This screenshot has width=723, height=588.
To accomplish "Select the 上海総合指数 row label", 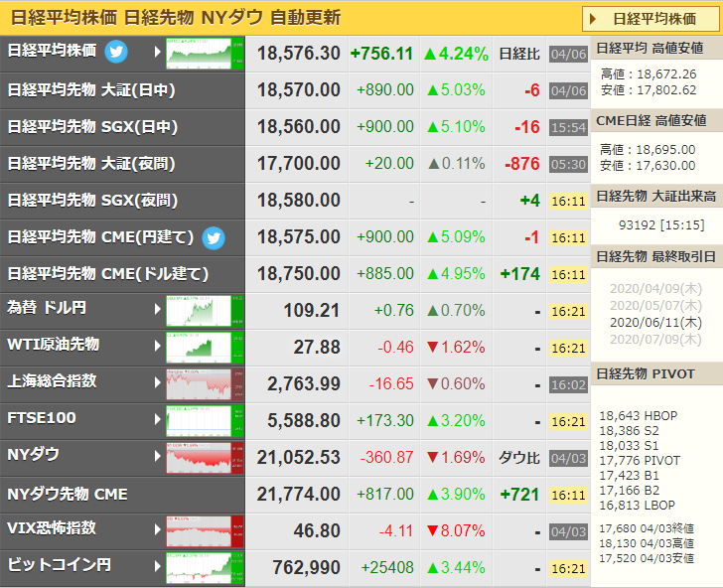I will 52,381.
